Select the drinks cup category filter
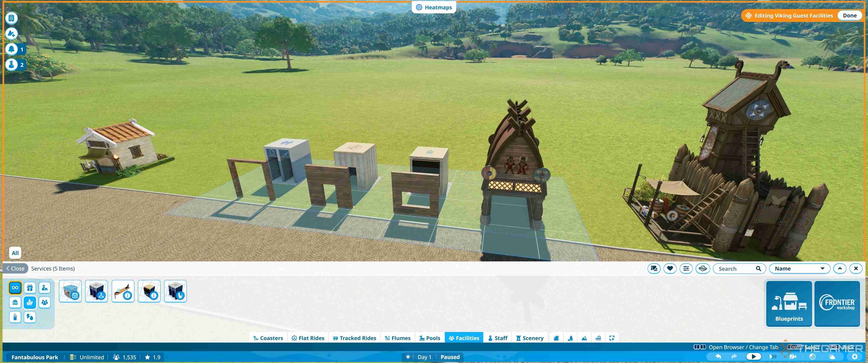The height and width of the screenshot is (363, 868). [15, 317]
